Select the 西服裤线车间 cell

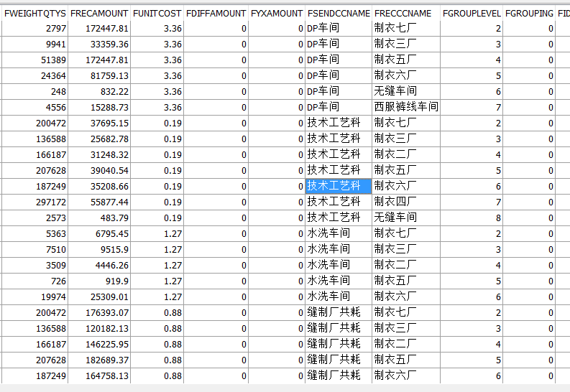click(x=406, y=108)
